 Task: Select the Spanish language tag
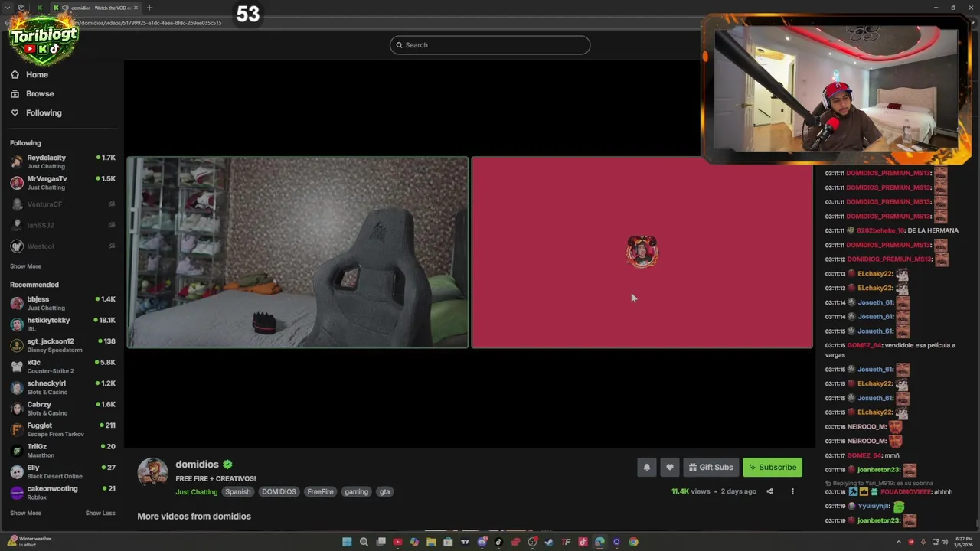tap(237, 492)
